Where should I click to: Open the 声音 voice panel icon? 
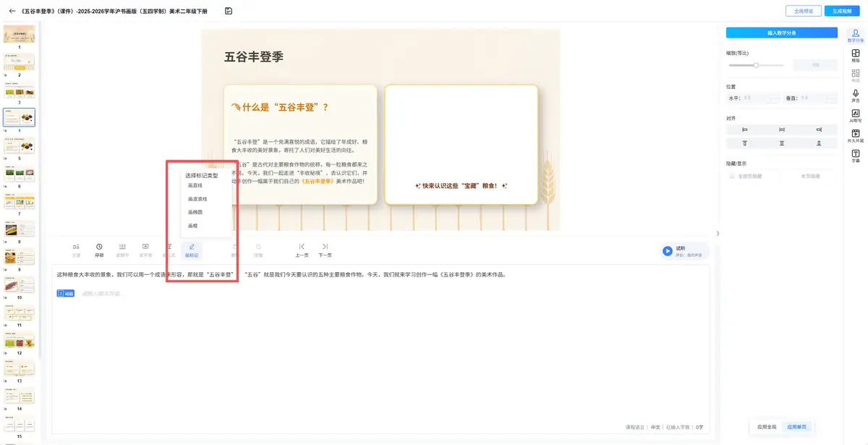point(856,96)
